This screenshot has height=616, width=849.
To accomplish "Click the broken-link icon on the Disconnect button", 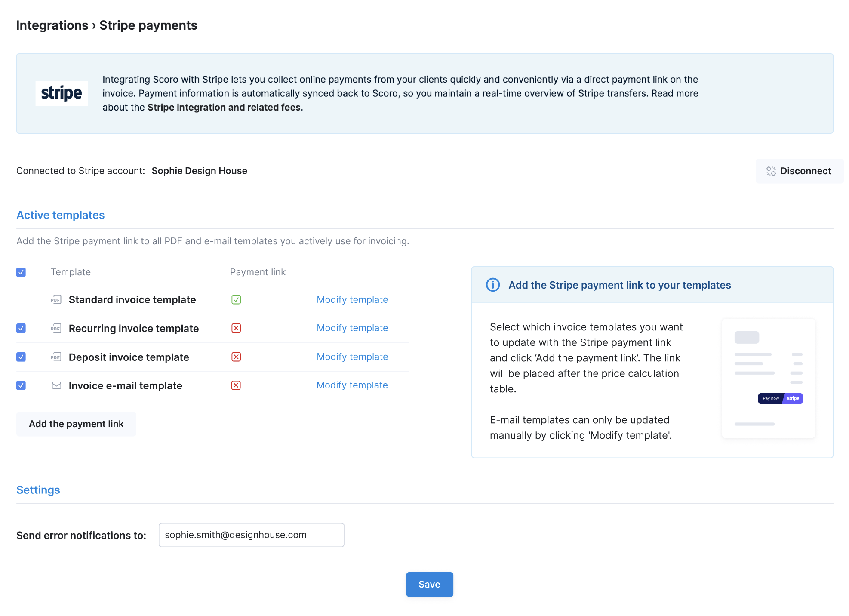I will pyautogui.click(x=771, y=171).
